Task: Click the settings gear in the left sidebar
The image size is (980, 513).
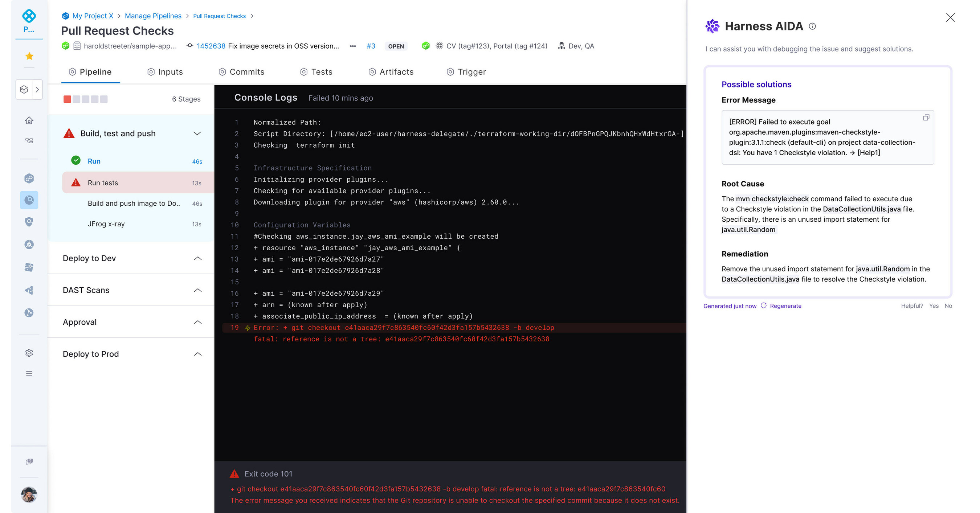Action: tap(29, 353)
